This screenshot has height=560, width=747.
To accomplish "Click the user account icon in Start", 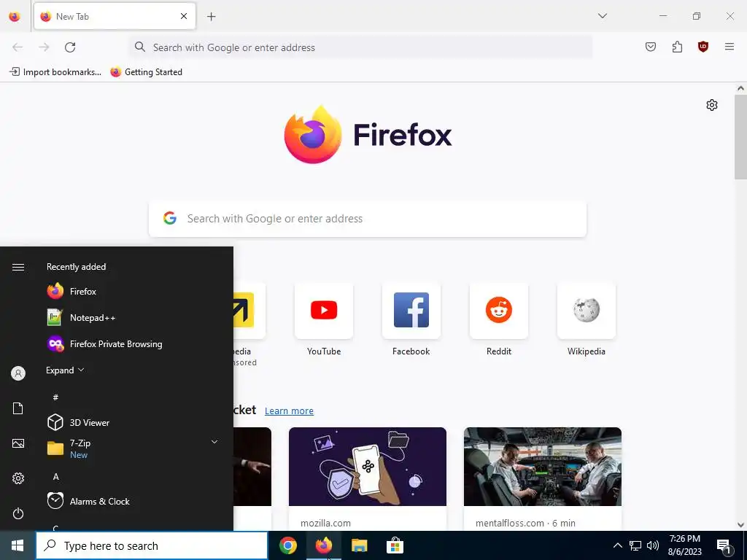I will (18, 373).
